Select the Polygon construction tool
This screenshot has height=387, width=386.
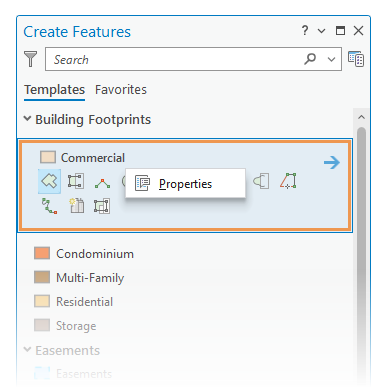point(49,181)
